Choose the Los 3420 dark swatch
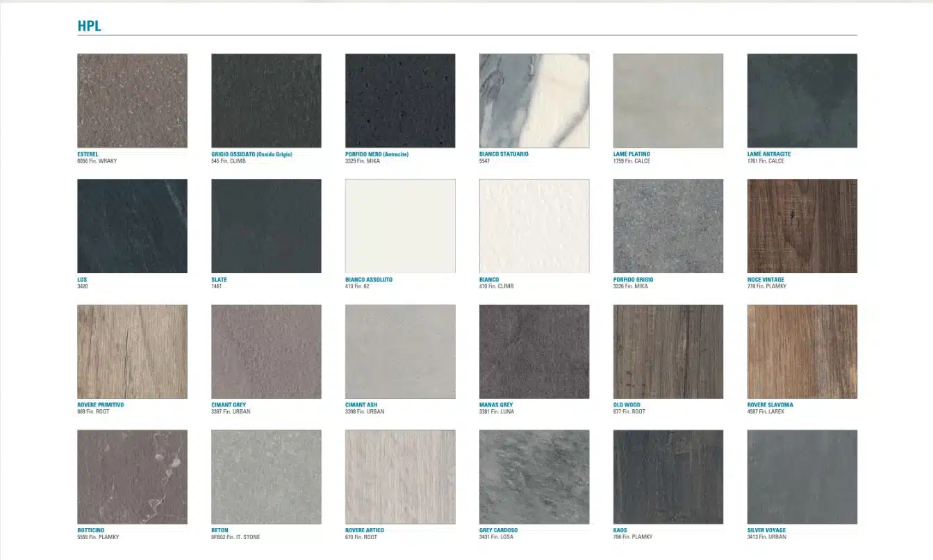 tap(132, 226)
